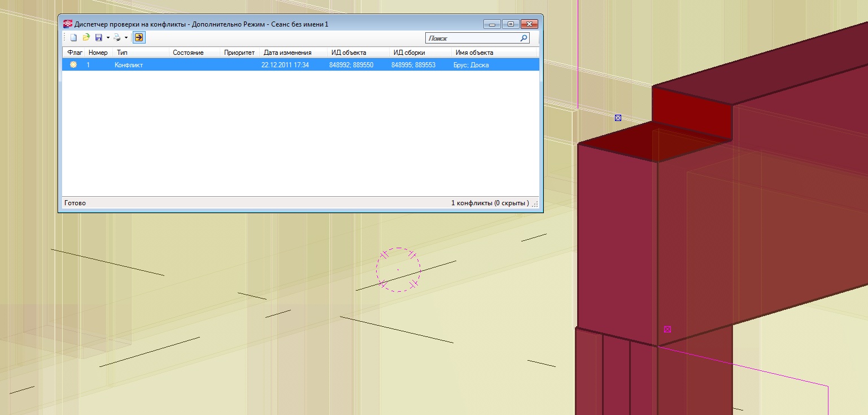Sort by the Состояние column header

(x=195, y=53)
